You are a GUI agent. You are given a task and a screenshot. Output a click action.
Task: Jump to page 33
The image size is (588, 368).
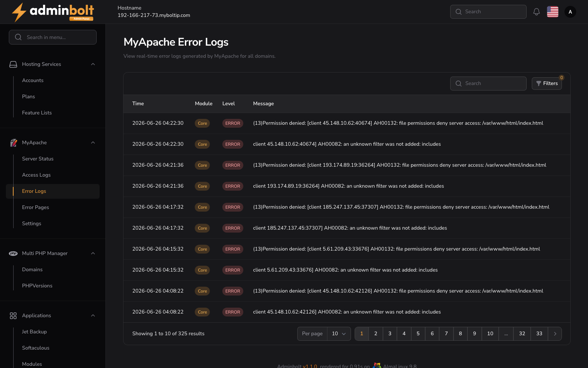[539, 334]
